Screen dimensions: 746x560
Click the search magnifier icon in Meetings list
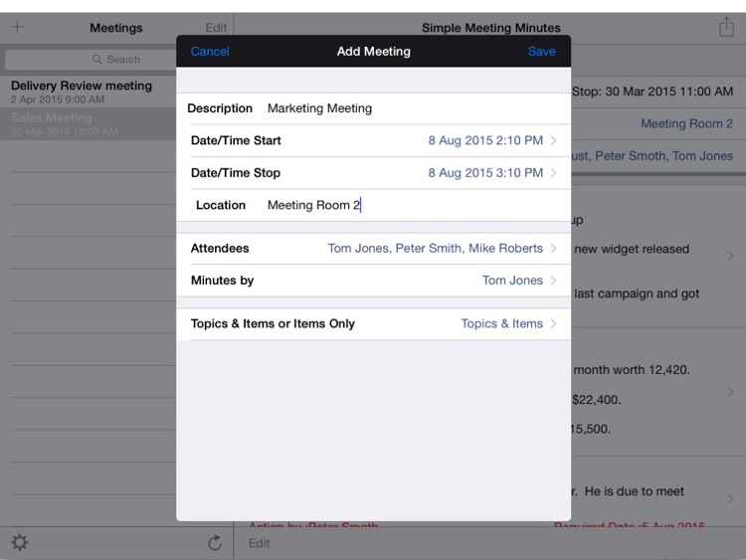pyautogui.click(x=97, y=59)
